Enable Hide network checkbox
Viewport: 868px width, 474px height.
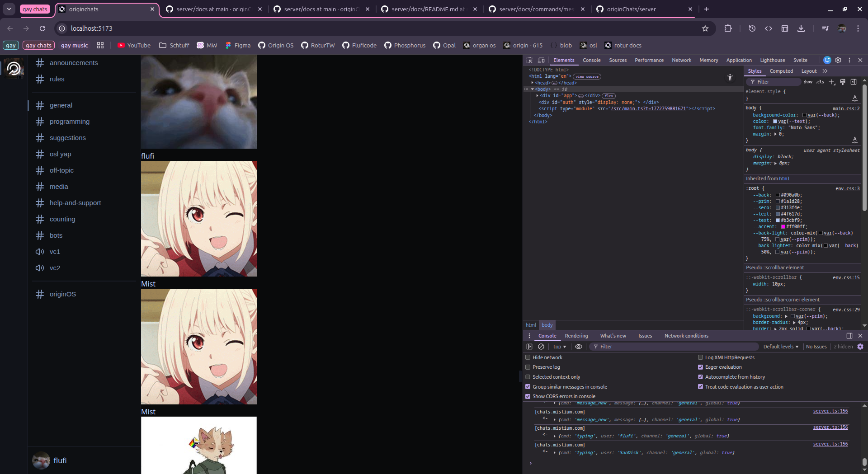click(x=528, y=357)
